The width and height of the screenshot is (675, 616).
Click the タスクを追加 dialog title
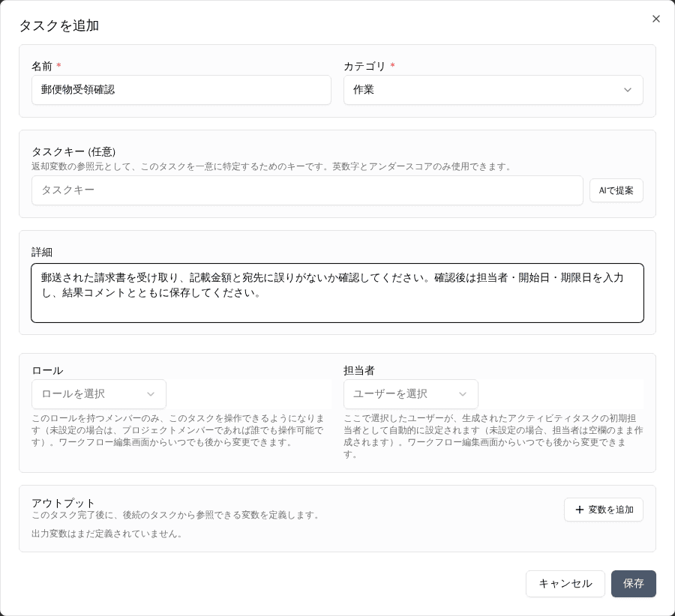pos(59,25)
